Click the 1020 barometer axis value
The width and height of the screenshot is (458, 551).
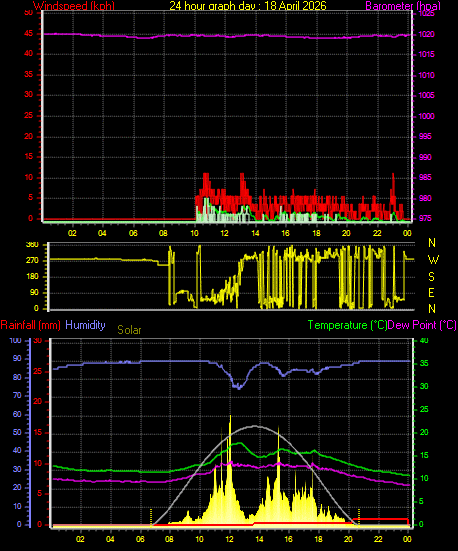426,34
